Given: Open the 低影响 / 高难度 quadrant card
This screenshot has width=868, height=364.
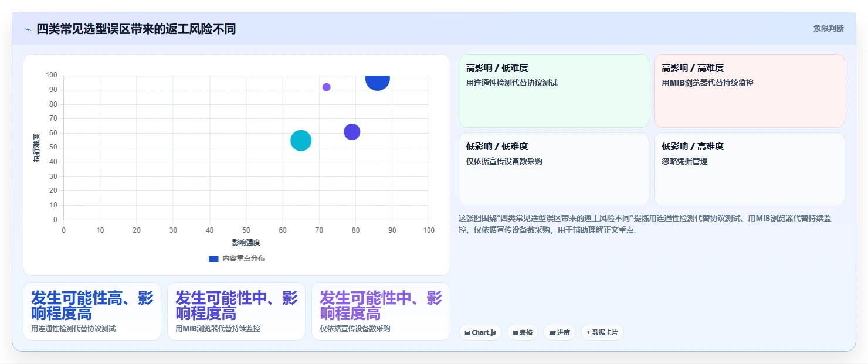Looking at the screenshot, I should coord(749,169).
